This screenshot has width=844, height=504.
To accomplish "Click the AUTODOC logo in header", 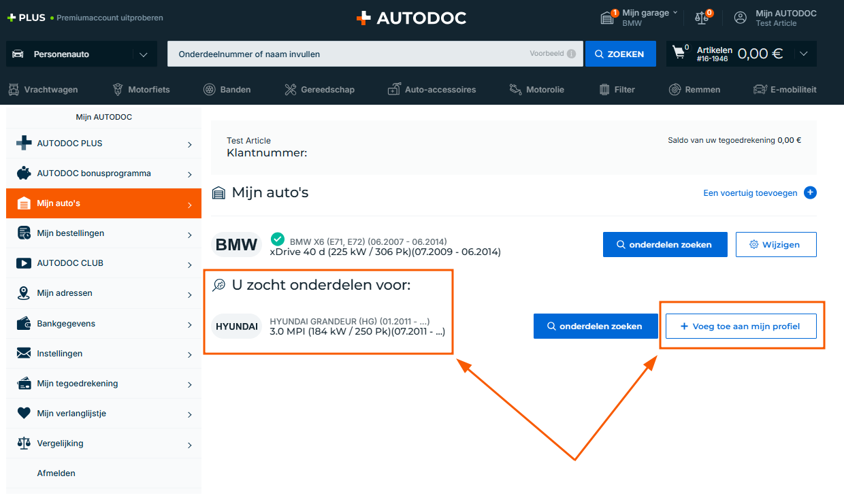I will 412,18.
